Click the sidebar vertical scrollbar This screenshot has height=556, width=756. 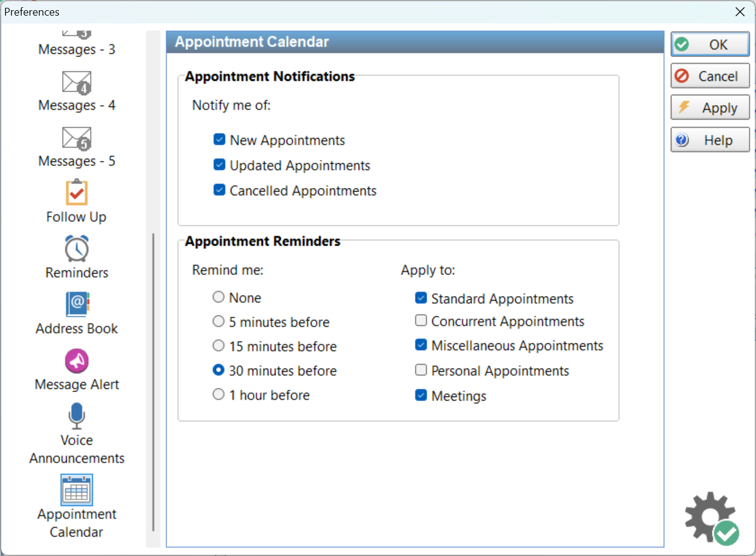(154, 382)
